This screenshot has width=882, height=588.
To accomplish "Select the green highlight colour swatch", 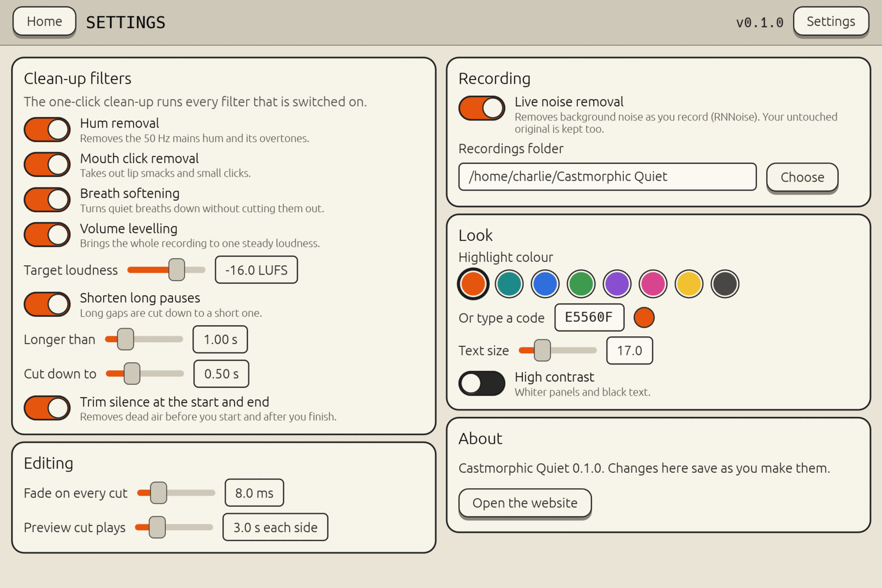I will 581,284.
